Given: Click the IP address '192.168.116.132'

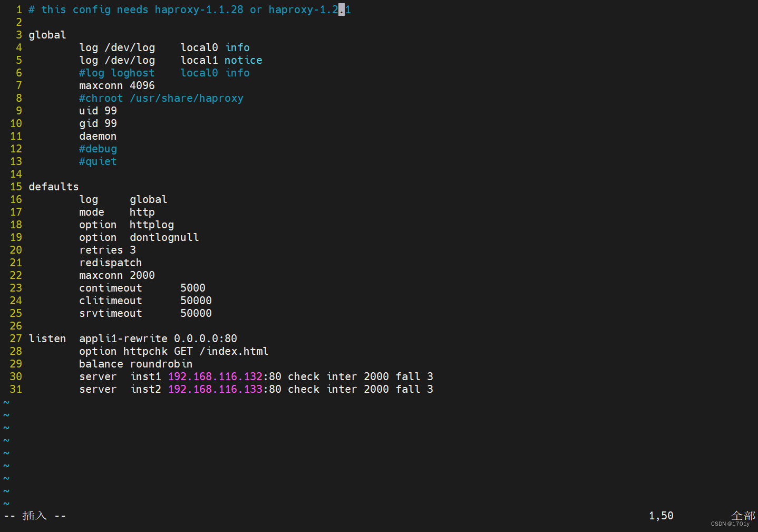Looking at the screenshot, I should [x=215, y=376].
